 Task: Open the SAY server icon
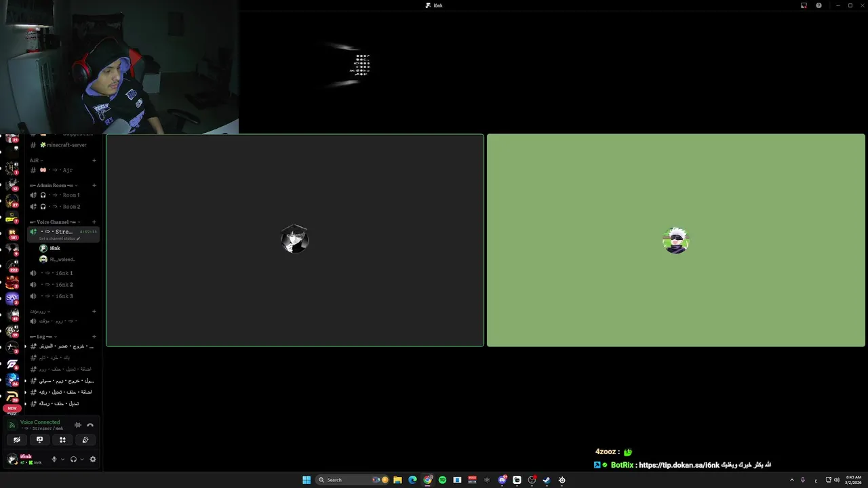coord(12,298)
